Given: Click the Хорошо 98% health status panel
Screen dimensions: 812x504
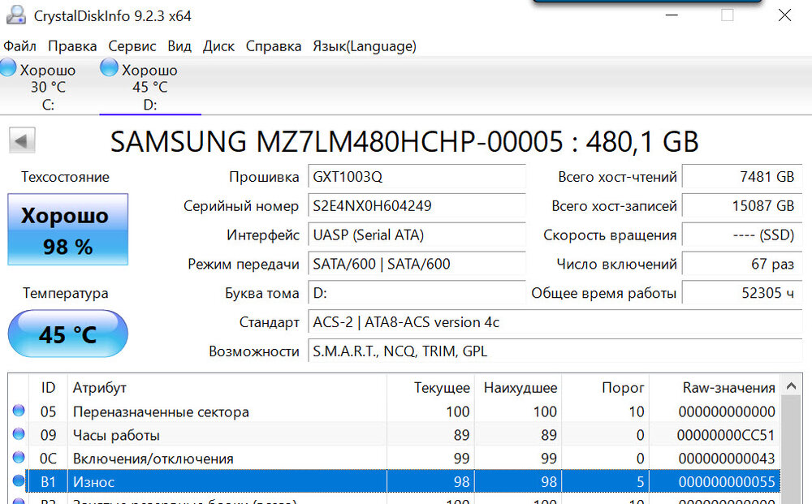Looking at the screenshot, I should coord(67,230).
